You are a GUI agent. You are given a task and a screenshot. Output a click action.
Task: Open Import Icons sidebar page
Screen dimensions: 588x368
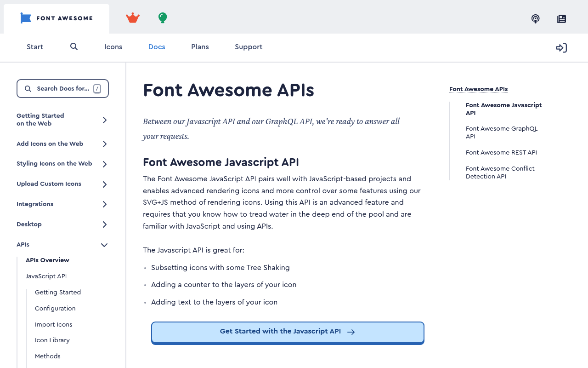click(54, 325)
